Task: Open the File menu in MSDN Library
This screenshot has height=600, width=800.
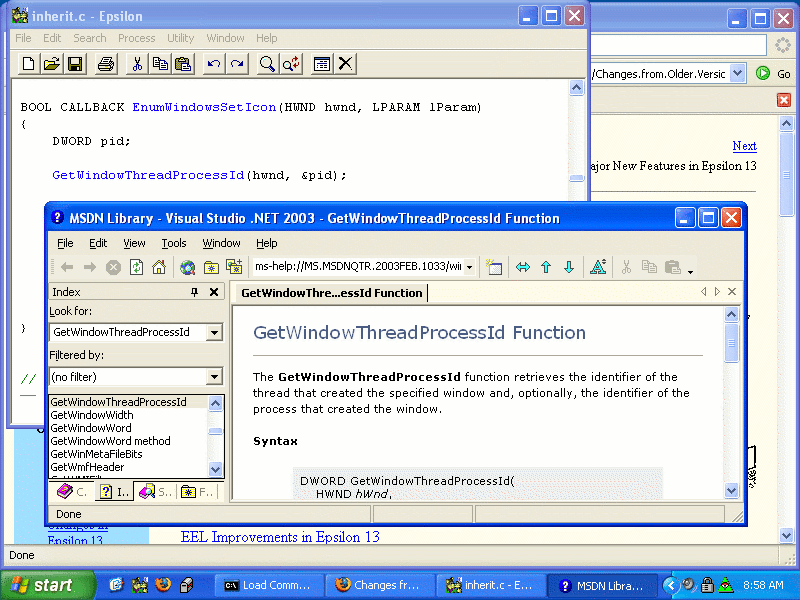Action: click(65, 243)
